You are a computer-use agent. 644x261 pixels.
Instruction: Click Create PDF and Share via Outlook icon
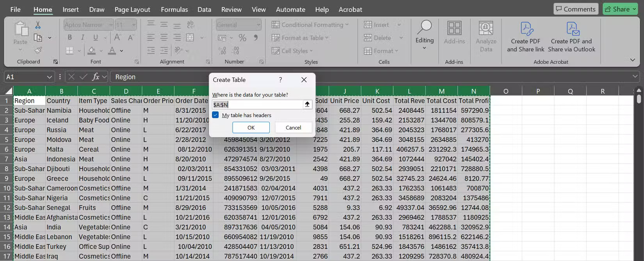pyautogui.click(x=572, y=29)
